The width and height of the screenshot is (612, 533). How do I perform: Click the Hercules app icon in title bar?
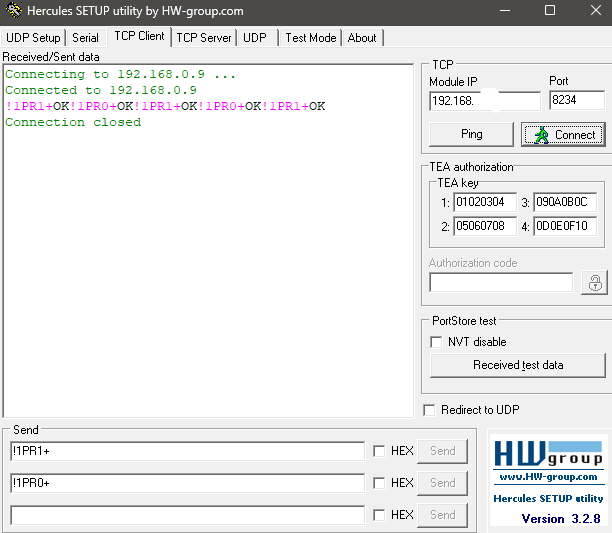13,11
